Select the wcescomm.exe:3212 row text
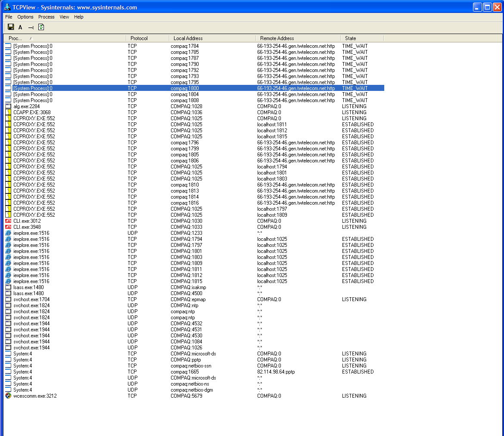Screen dimensions: 504x436 [x=35, y=396]
